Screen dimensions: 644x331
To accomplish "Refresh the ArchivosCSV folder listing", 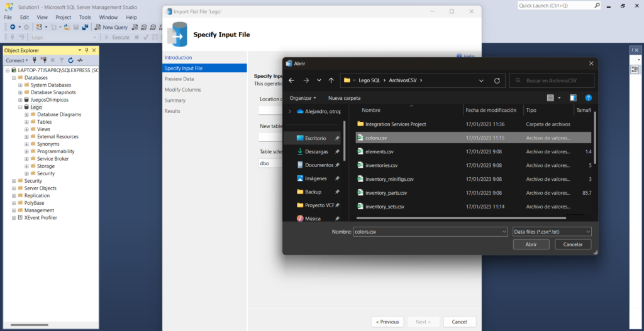I will pyautogui.click(x=497, y=80).
